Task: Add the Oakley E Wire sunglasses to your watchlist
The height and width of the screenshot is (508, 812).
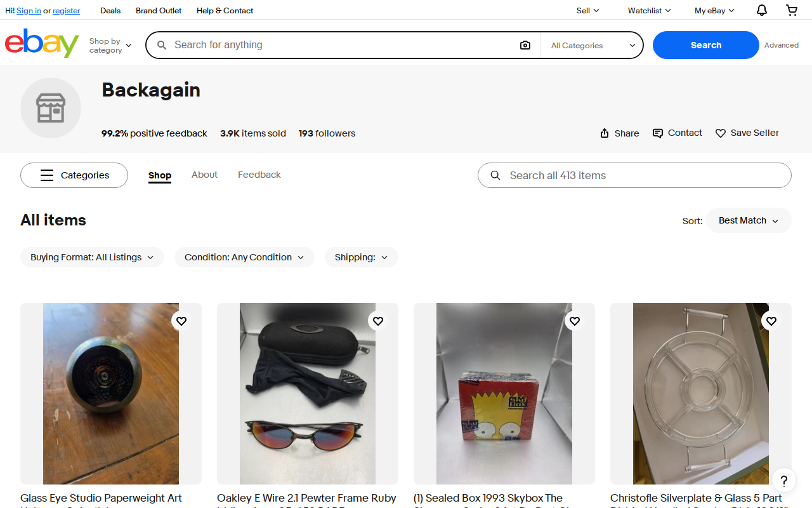Action: pyautogui.click(x=378, y=321)
